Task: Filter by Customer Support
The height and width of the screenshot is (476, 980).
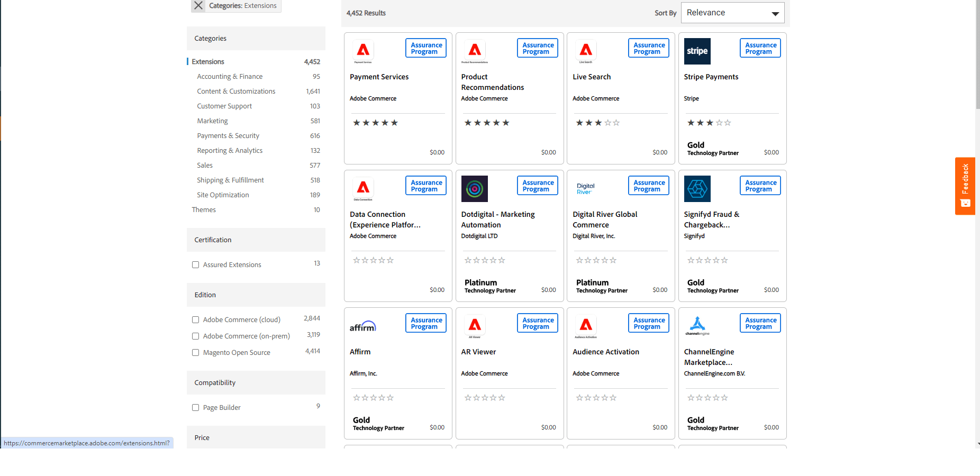Action: click(x=224, y=106)
